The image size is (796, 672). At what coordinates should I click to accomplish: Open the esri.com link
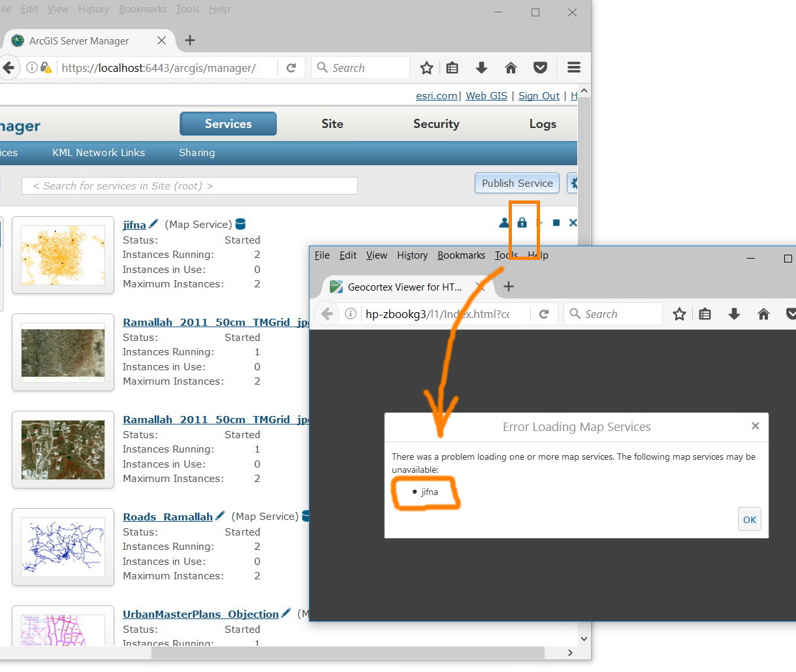tap(436, 96)
